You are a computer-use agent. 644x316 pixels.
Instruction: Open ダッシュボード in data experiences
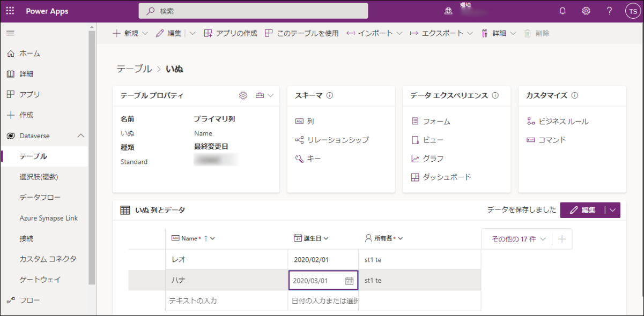441,177
